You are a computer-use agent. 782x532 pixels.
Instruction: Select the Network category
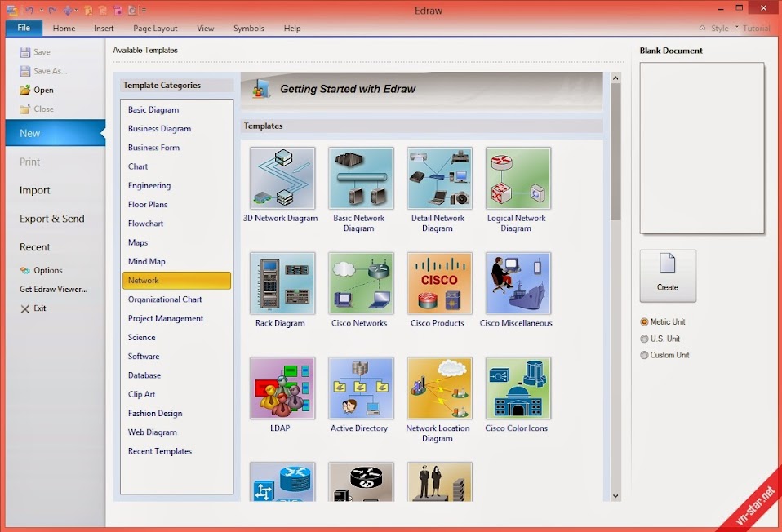coord(176,280)
